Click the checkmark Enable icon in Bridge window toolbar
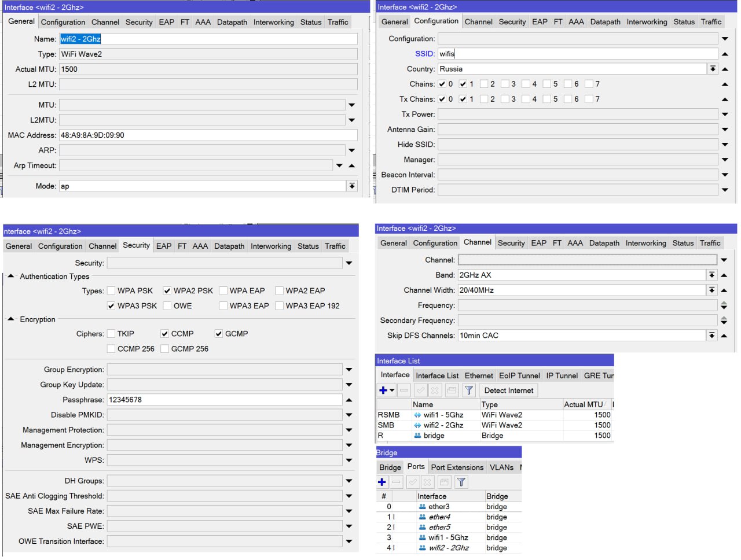 pos(413,482)
